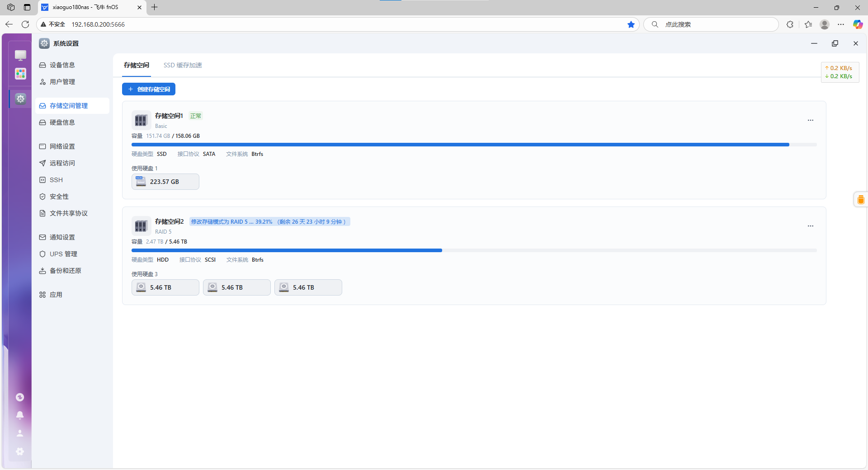Maximize the 系统设置 window
Viewport: 868px width, 470px height.
coord(835,43)
